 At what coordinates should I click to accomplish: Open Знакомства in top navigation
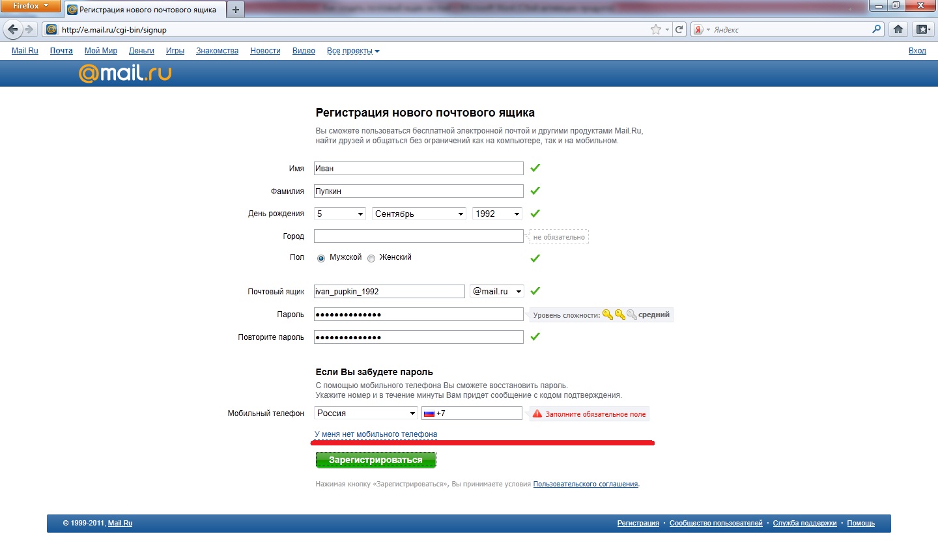[x=217, y=51]
